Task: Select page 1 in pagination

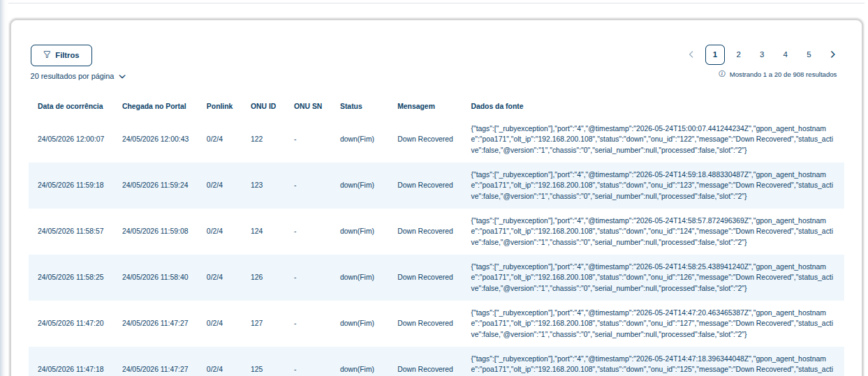Action: (715, 54)
